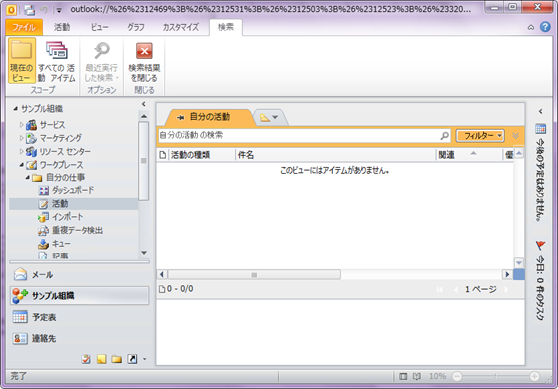Open ダッシュボード in the tree
The width and height of the screenshot is (558, 389).
(73, 190)
